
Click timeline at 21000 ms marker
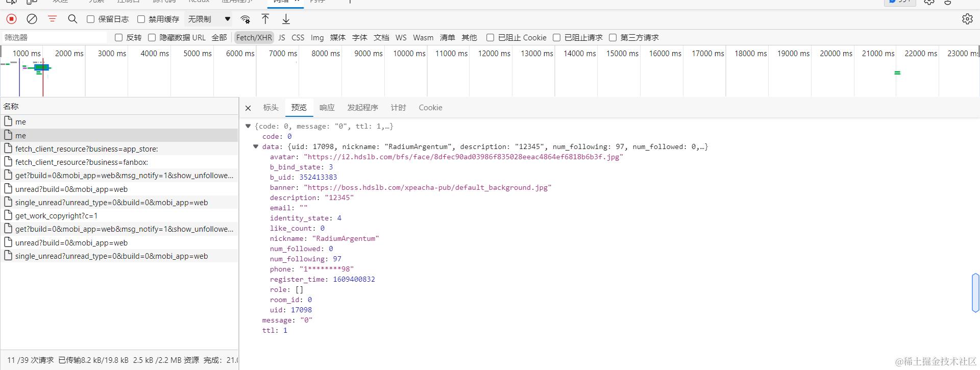(x=878, y=53)
